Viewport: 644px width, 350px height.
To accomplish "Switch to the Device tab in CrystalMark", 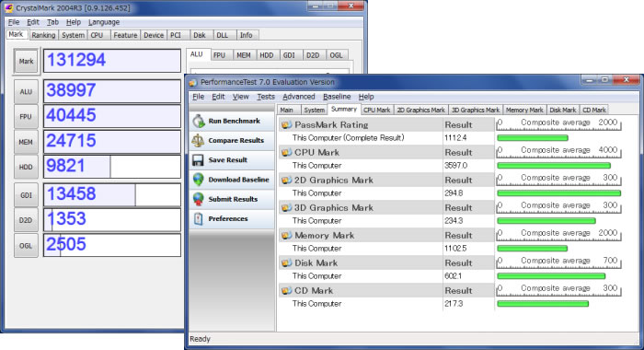I will (154, 35).
